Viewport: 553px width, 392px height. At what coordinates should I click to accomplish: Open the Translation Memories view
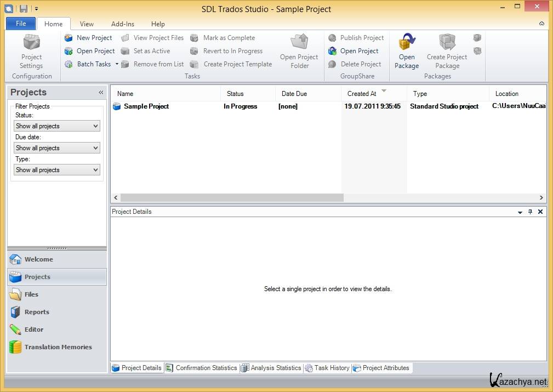tap(57, 347)
